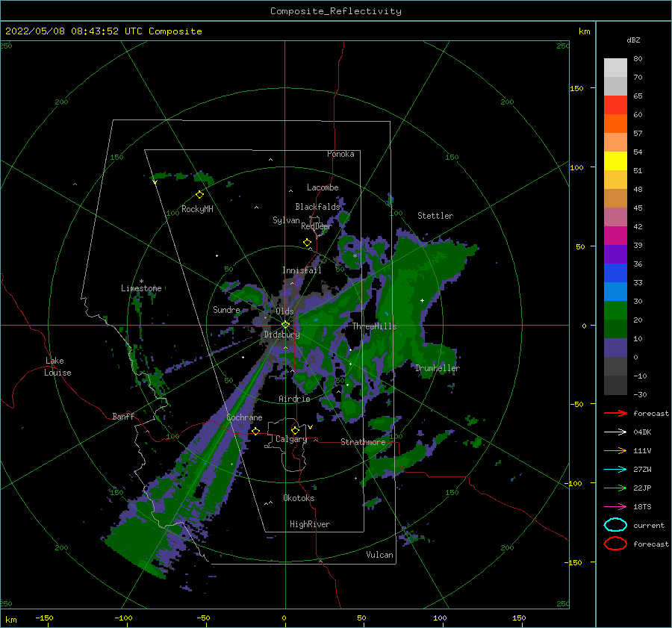Image resolution: width=672 pixels, height=628 pixels.
Task: Click the Vulcan town label
Action: (x=380, y=555)
